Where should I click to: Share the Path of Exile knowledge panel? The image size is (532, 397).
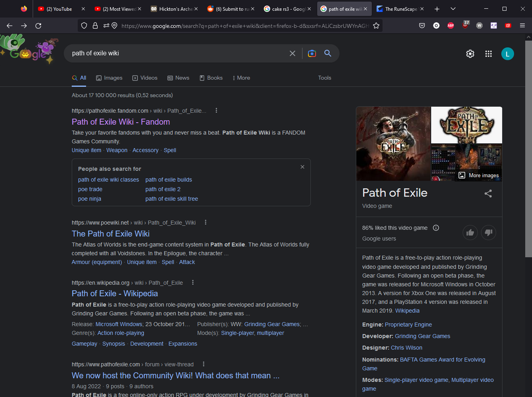pos(488,194)
